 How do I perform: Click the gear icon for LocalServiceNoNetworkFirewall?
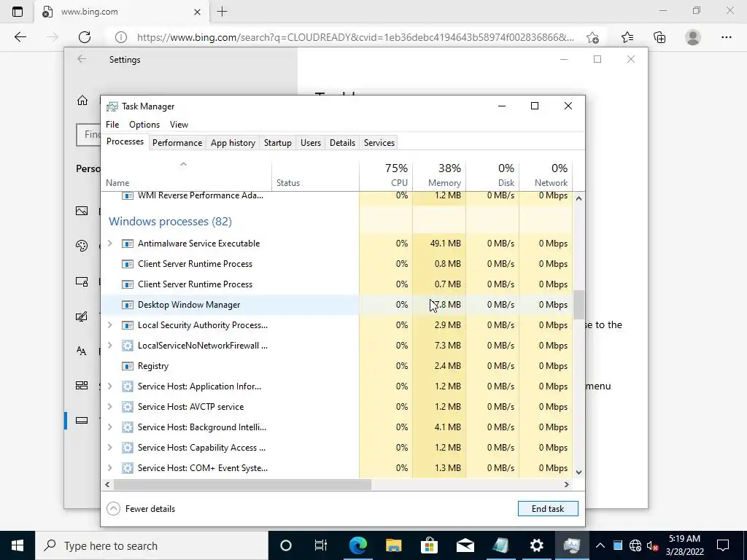[x=127, y=346]
